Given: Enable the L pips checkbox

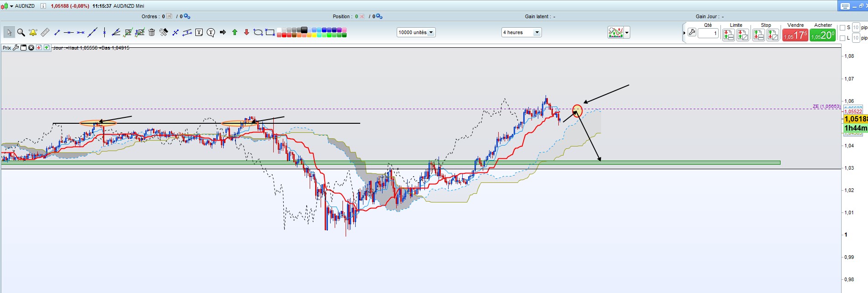Looking at the screenshot, I should (x=842, y=38).
